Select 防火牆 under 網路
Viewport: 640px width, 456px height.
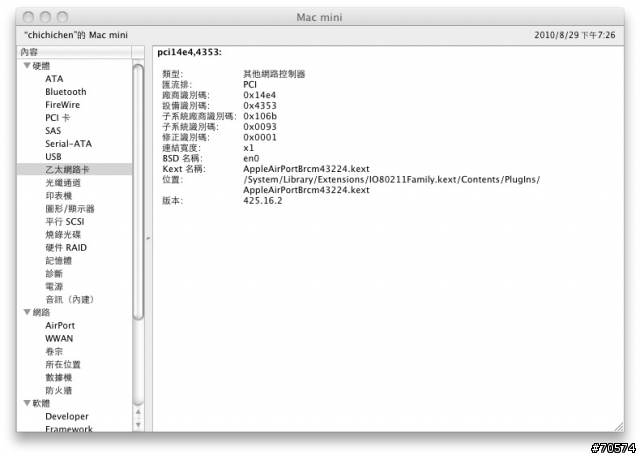[x=59, y=391]
